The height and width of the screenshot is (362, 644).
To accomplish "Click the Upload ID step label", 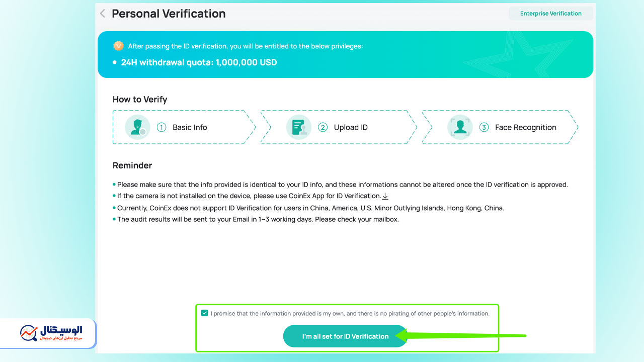I will [x=351, y=127].
